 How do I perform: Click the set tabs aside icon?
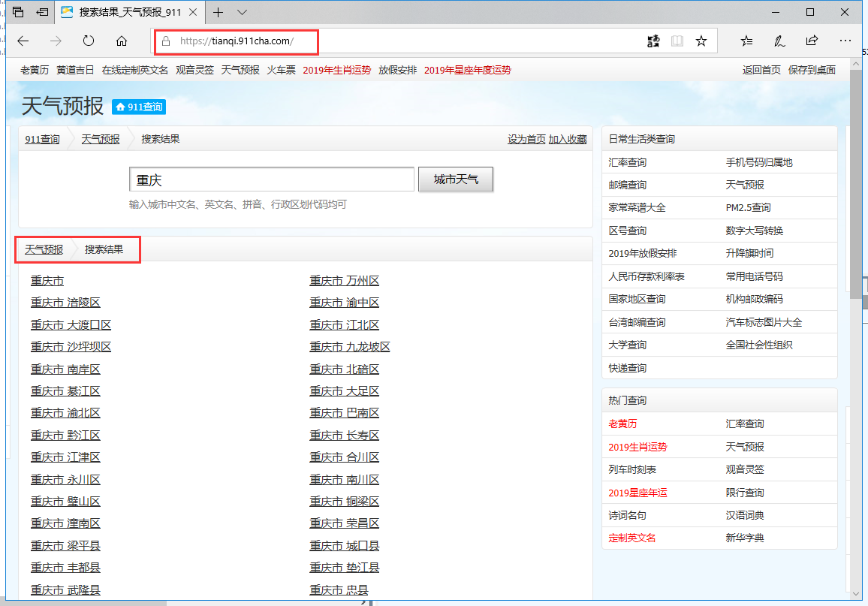pos(41,12)
